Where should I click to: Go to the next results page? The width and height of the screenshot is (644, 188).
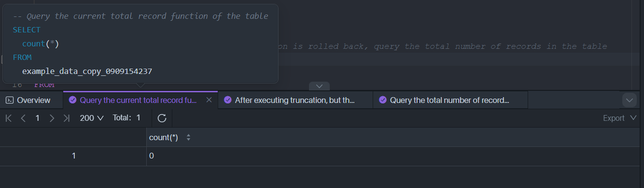click(x=52, y=118)
